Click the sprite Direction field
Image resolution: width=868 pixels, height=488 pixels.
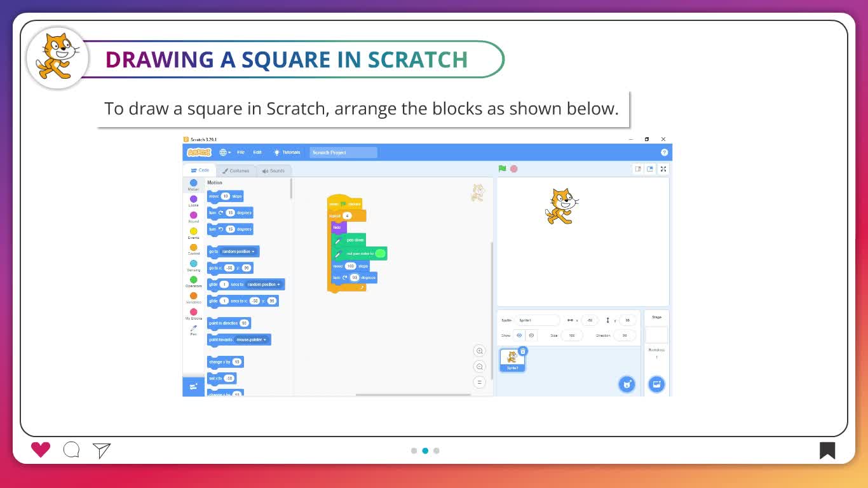click(625, 335)
